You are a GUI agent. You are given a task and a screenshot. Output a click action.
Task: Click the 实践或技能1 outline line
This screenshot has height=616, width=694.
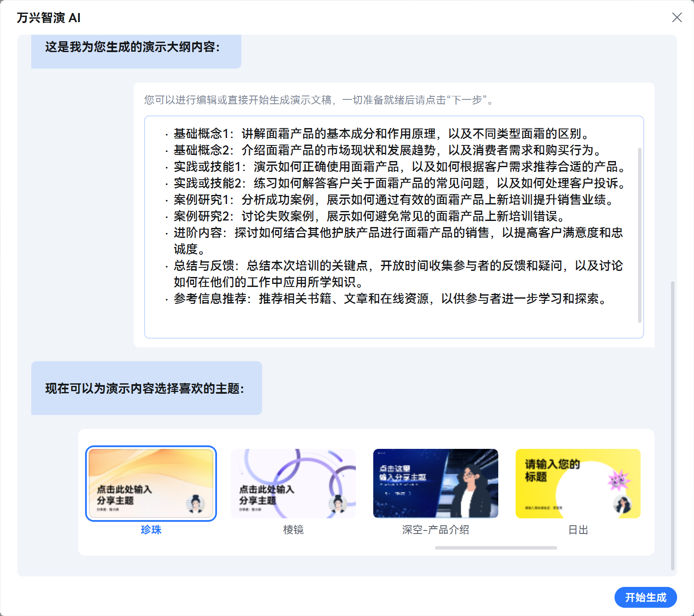pyautogui.click(x=400, y=166)
